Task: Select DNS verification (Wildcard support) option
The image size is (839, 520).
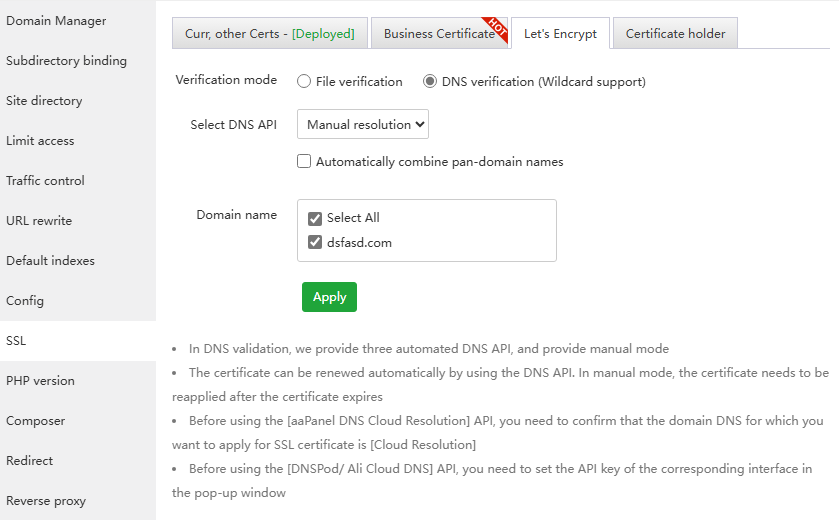Action: pos(430,82)
